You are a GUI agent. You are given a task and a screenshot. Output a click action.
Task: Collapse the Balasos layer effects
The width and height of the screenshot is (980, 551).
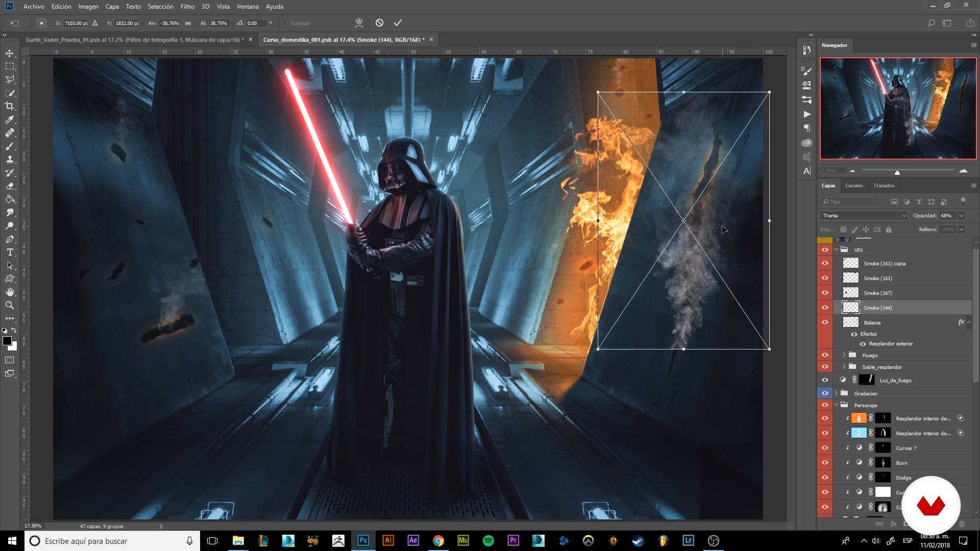(x=969, y=322)
